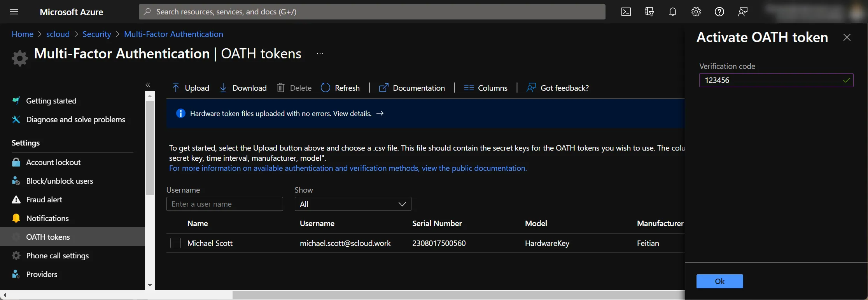Open the more options ellipsis beside page title
Viewport: 868px width, 300px height.
tap(320, 54)
